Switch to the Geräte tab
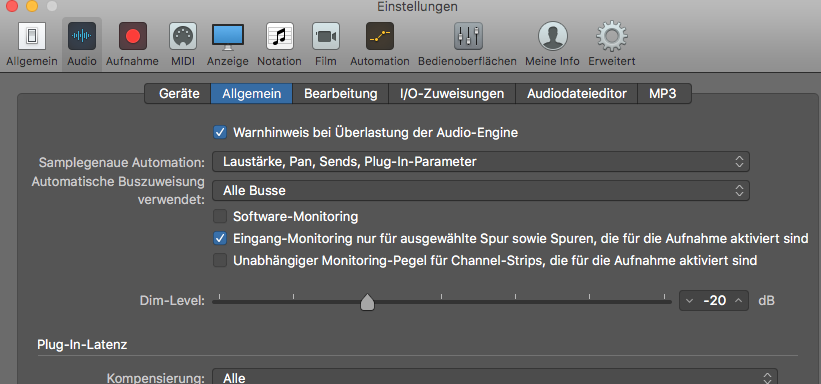 [179, 94]
